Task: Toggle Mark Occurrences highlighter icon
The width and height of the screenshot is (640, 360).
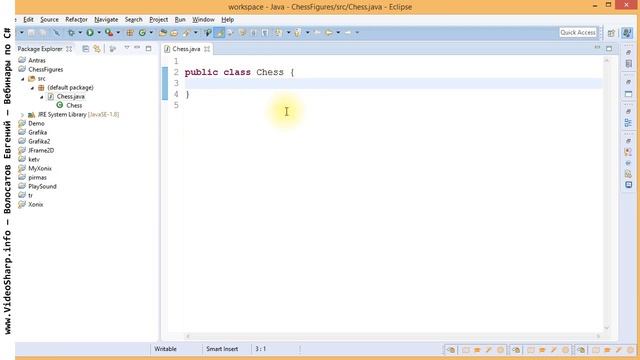Action: pos(220,33)
